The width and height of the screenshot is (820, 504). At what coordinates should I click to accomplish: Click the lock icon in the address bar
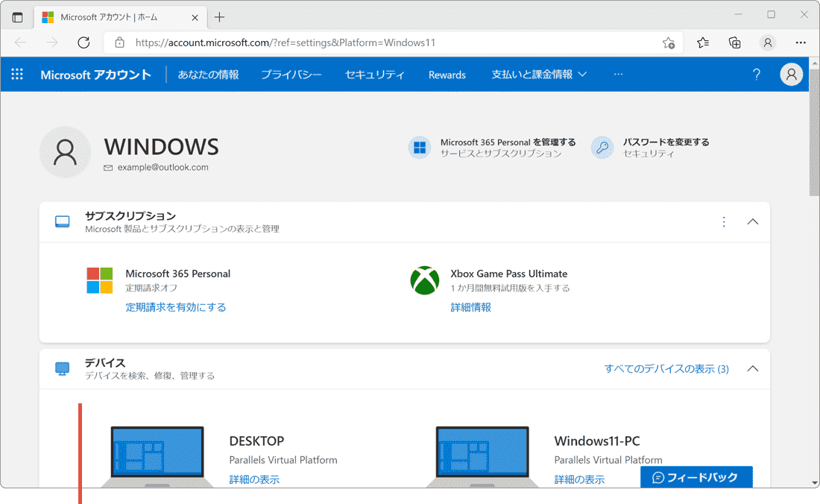tap(120, 42)
